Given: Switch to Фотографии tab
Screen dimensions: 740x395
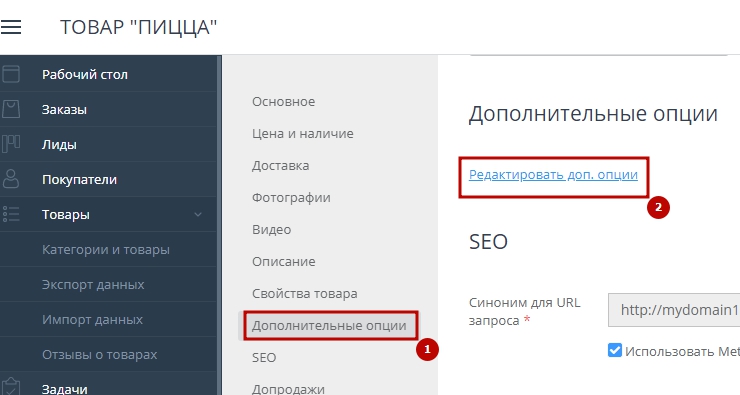Looking at the screenshot, I should point(291,197).
